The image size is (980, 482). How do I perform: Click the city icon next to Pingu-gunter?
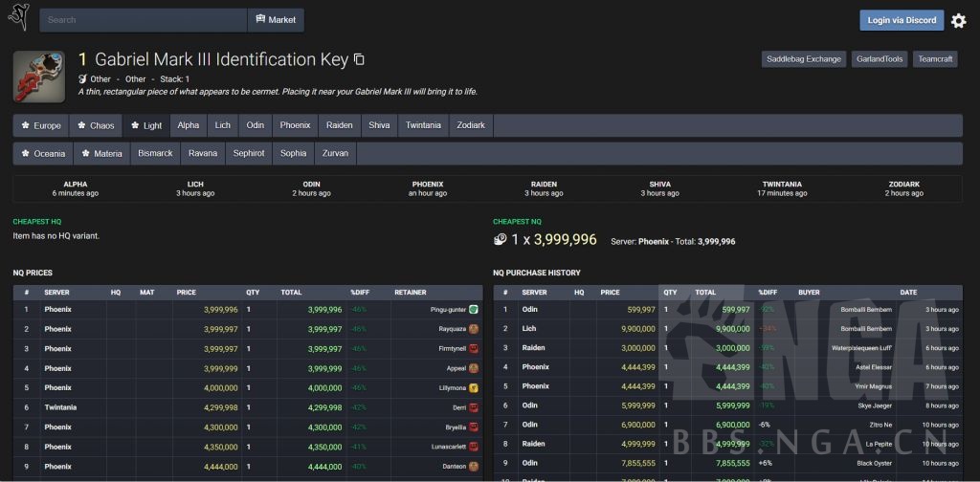point(474,310)
